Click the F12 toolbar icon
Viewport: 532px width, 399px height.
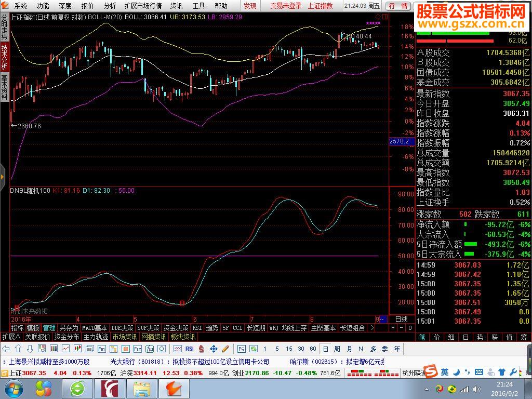click(x=137, y=349)
